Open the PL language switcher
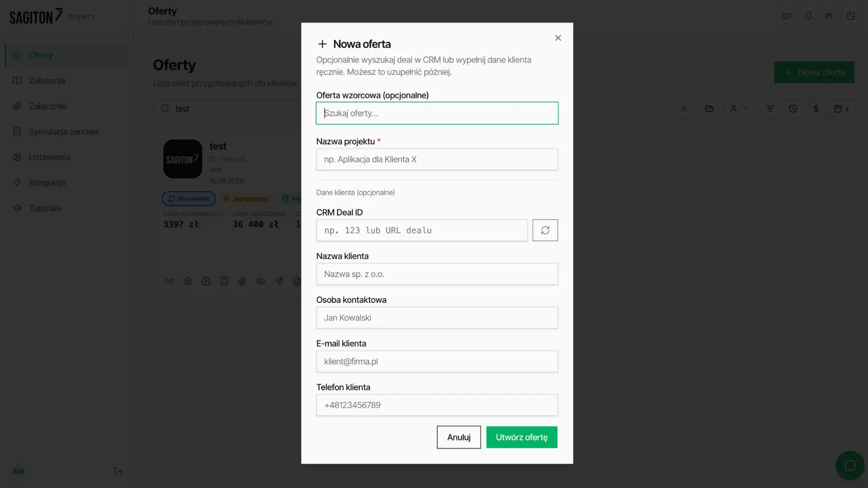 829,16
